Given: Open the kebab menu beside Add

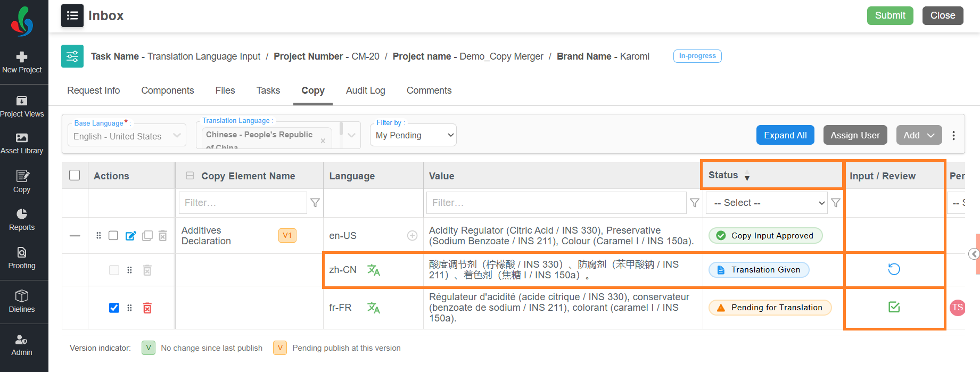Looking at the screenshot, I should pyautogui.click(x=954, y=136).
